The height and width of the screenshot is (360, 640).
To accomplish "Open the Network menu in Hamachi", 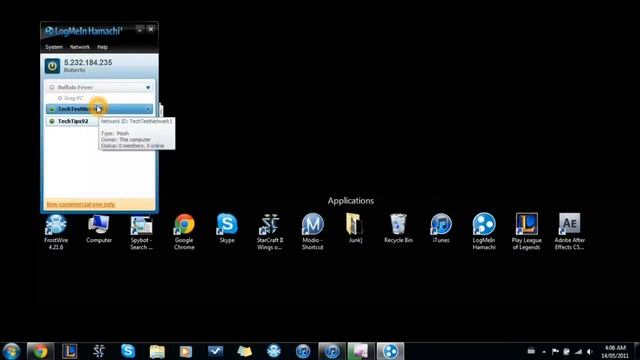I will [x=80, y=47].
